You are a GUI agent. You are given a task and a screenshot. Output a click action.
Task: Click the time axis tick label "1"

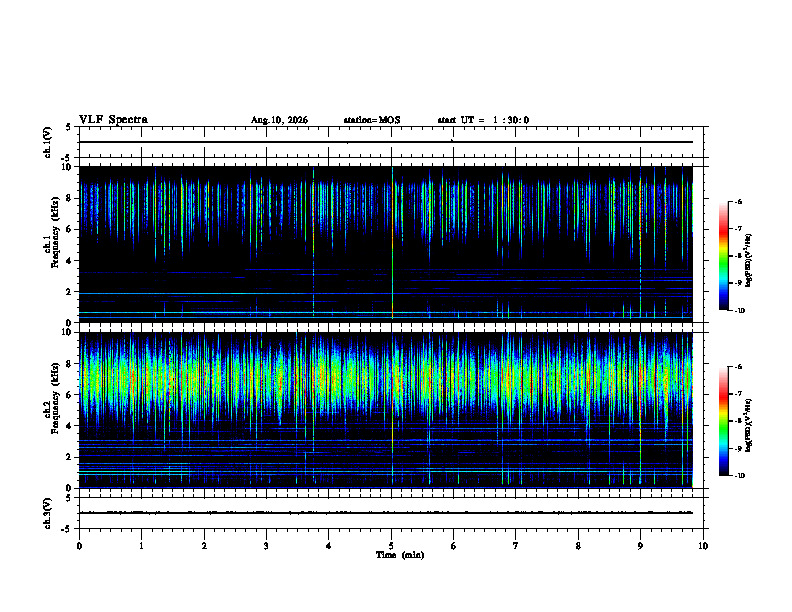coord(141,546)
